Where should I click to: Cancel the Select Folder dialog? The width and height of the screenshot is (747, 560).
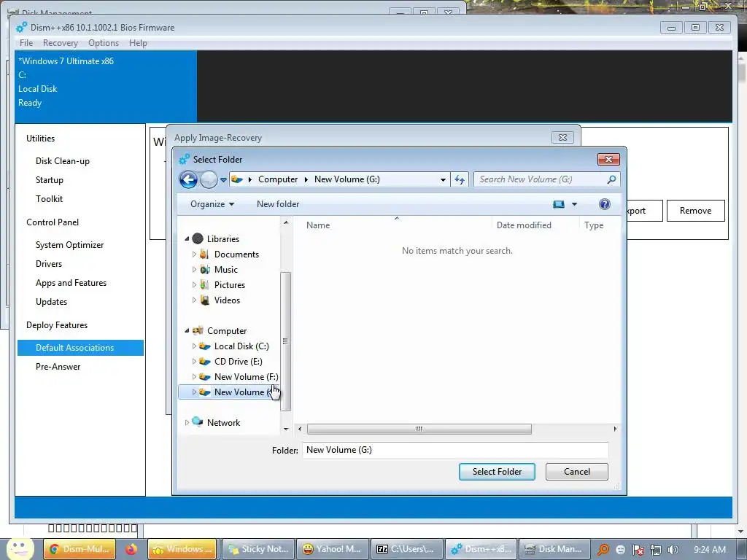pos(576,472)
